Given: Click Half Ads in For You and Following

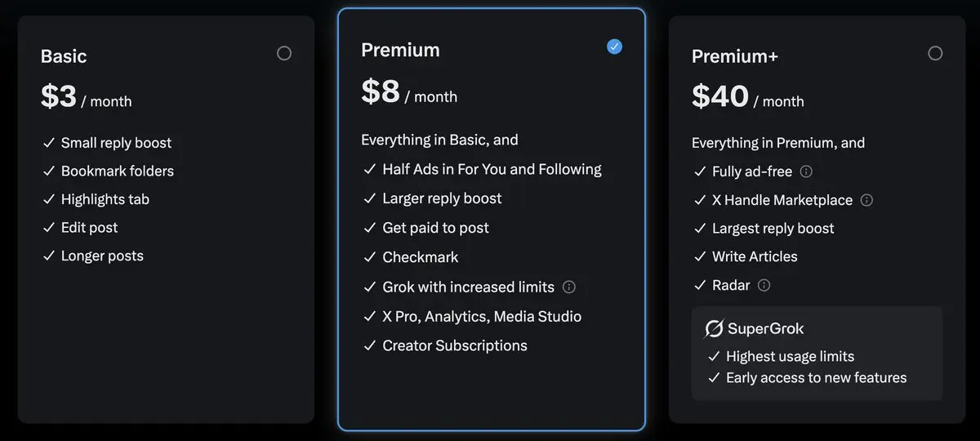Looking at the screenshot, I should point(492,169).
